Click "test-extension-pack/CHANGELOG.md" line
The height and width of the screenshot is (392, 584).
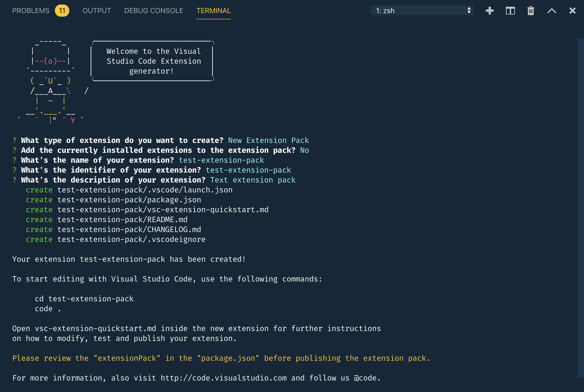pyautogui.click(x=129, y=230)
